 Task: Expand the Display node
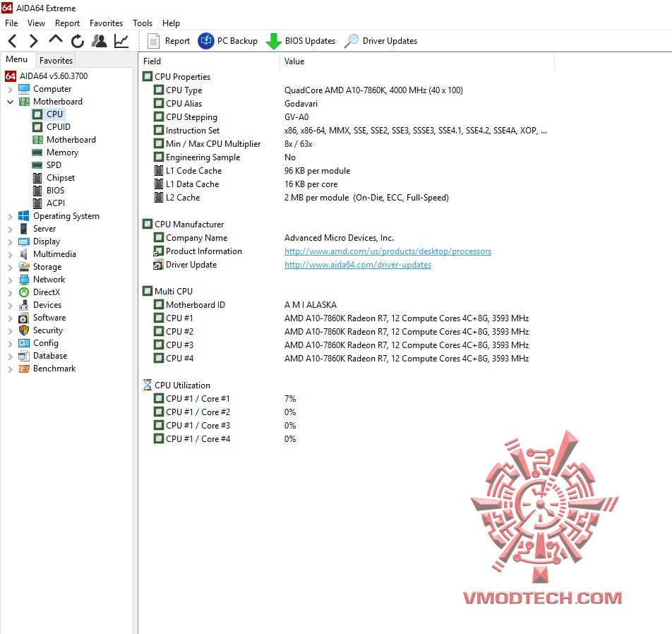(11, 242)
